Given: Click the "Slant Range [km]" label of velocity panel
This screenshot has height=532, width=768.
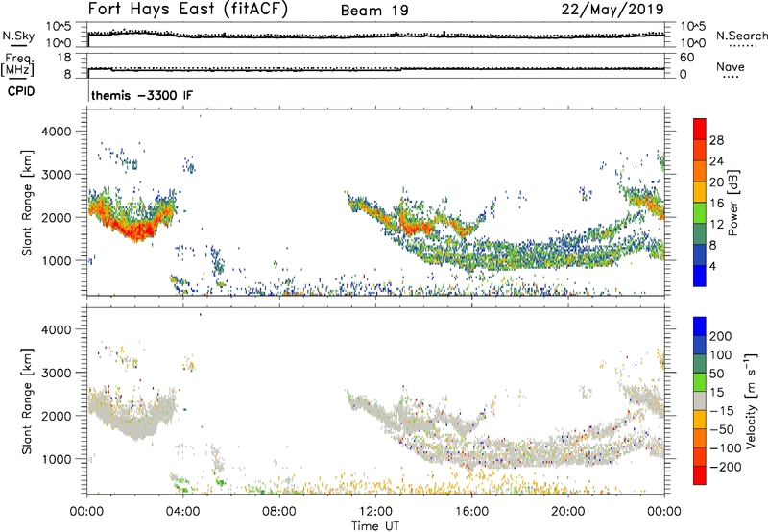Looking at the screenshot, I should coord(27,401).
